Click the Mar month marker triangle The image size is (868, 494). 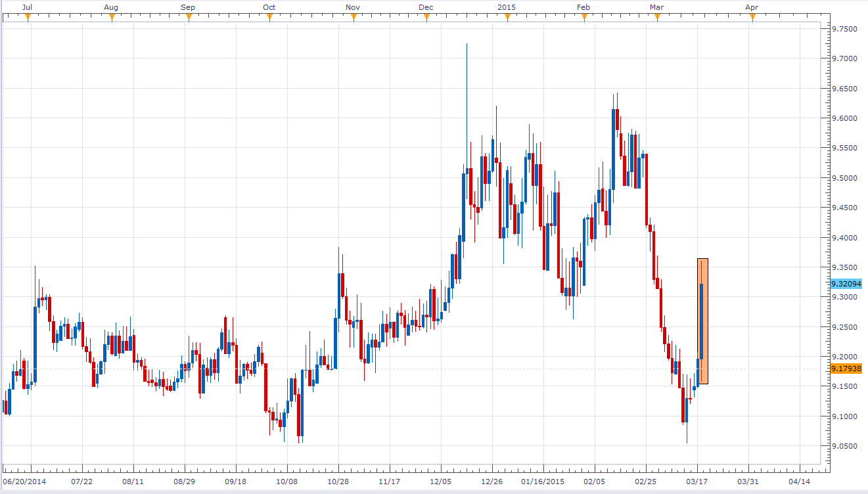656,18
